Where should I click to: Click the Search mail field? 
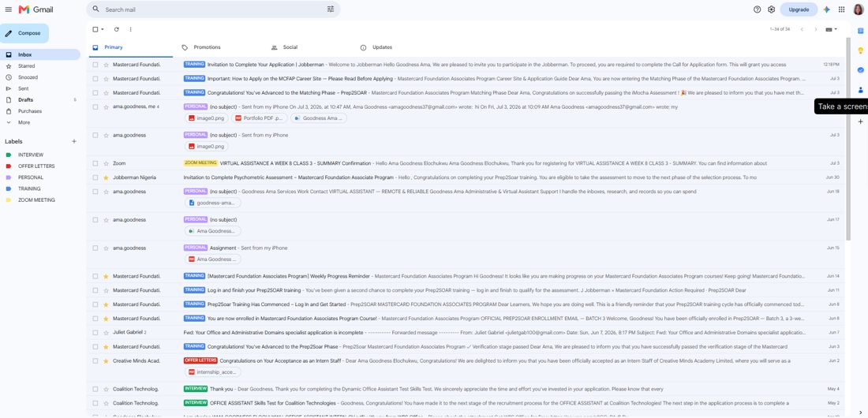[213, 9]
